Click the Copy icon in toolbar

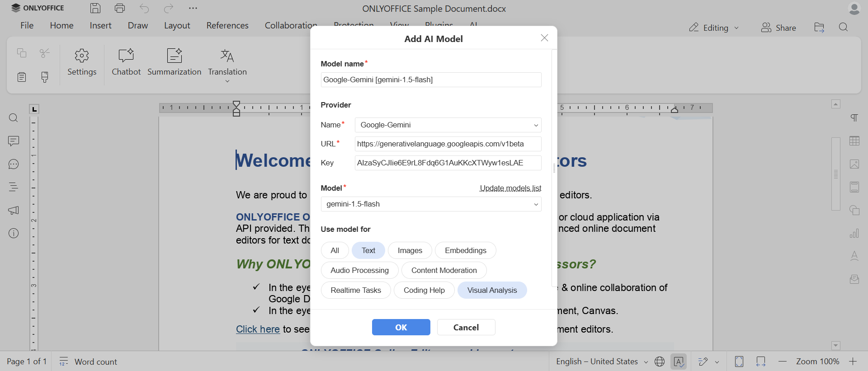[22, 53]
